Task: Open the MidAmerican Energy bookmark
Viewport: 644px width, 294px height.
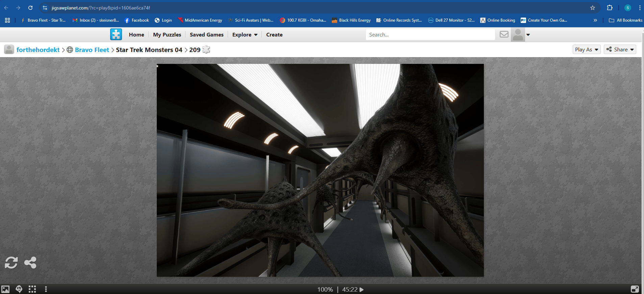Action: [200, 20]
